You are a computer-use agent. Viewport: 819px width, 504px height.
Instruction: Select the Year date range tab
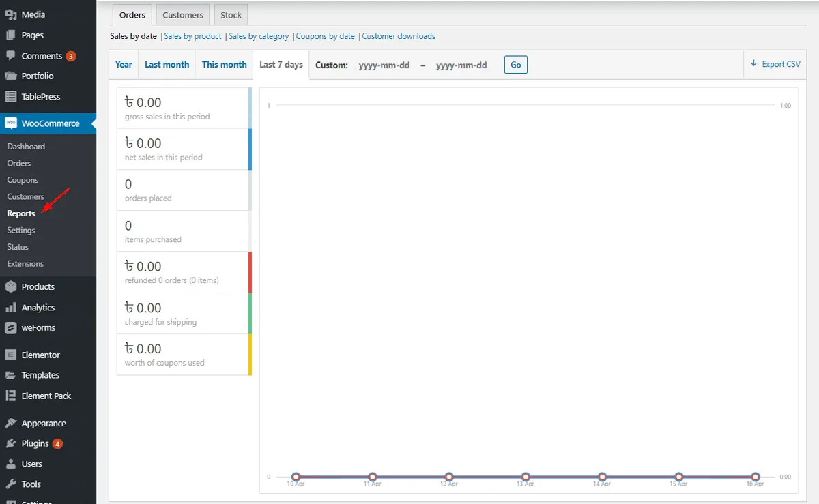point(124,65)
